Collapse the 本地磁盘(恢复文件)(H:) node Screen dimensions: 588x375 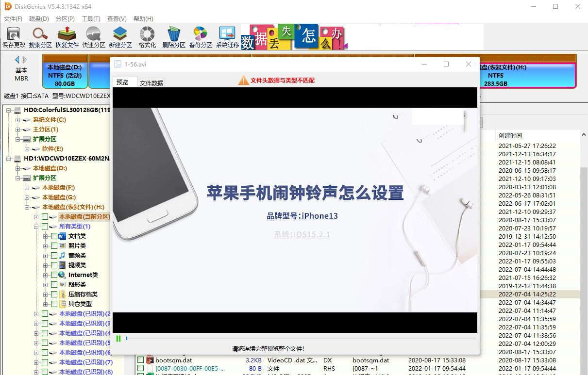pos(27,207)
